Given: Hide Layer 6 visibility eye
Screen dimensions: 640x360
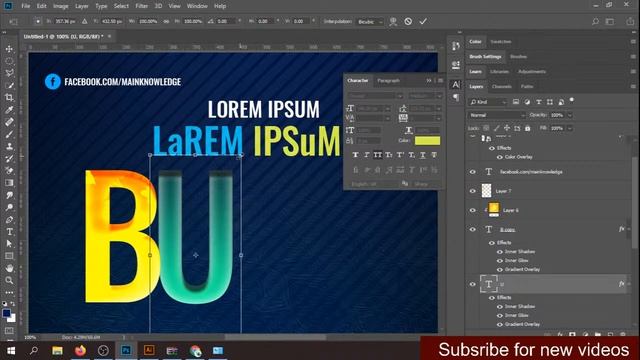Looking at the screenshot, I should (x=473, y=210).
